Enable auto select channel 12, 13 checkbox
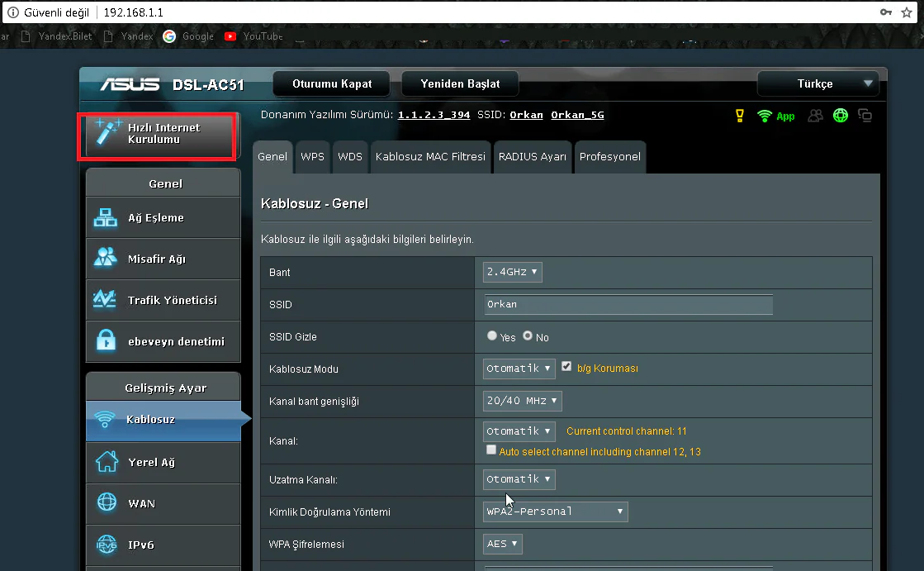The width and height of the screenshot is (924, 571). [x=491, y=450]
